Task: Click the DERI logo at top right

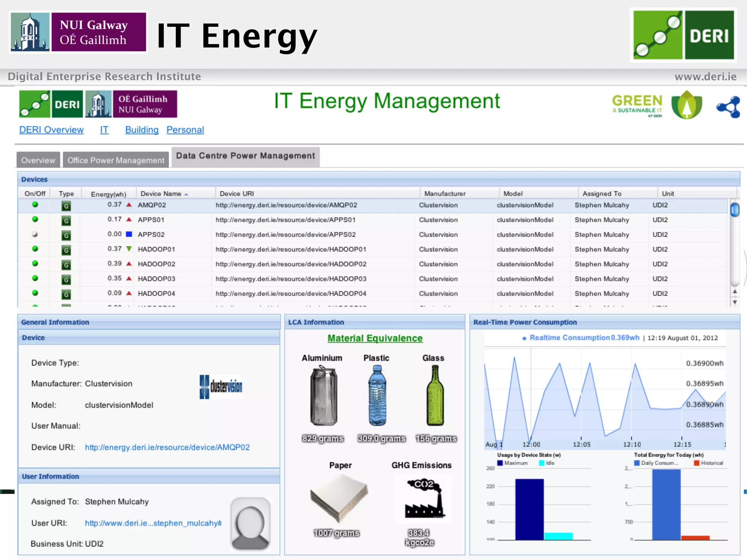Action: click(x=683, y=35)
